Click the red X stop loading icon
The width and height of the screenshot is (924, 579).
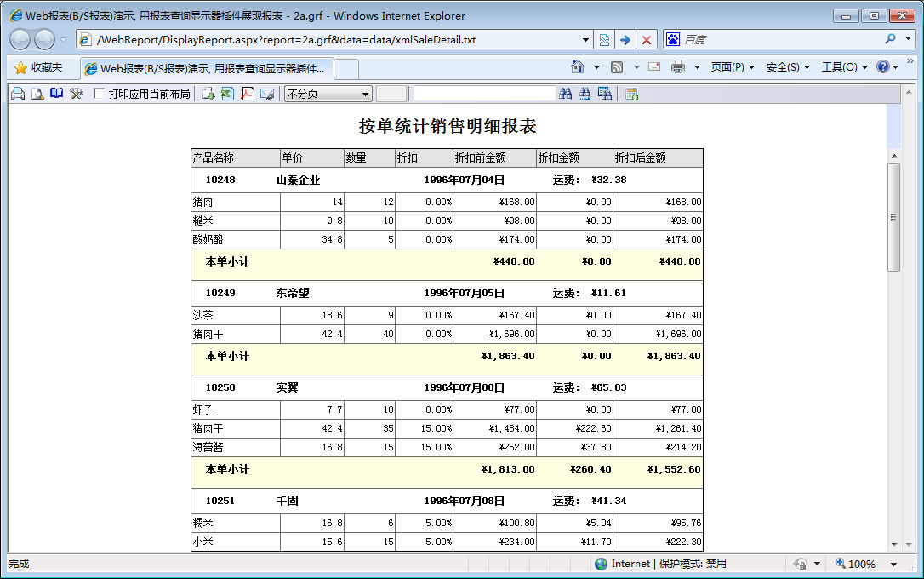pyautogui.click(x=647, y=40)
